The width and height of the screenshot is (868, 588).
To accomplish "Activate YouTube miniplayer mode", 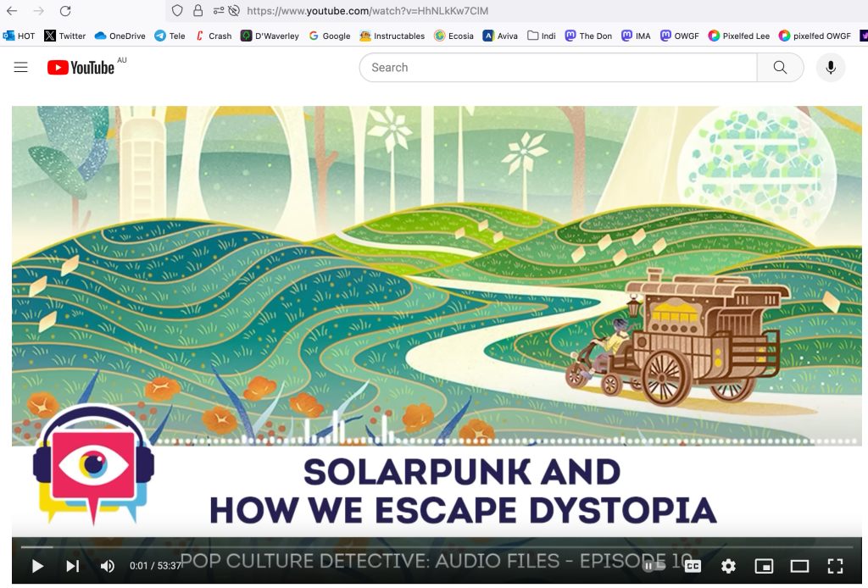I will tap(764, 566).
